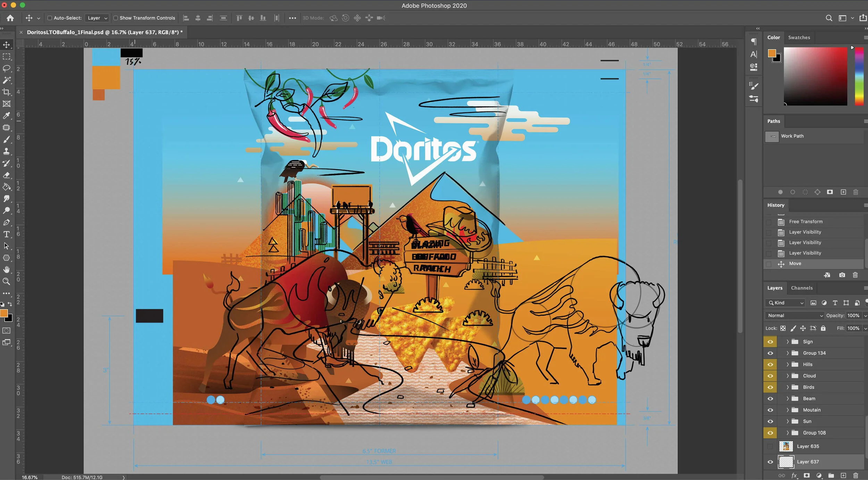Expand the Moutain group
Screen dimensions: 868x480
pos(787,410)
